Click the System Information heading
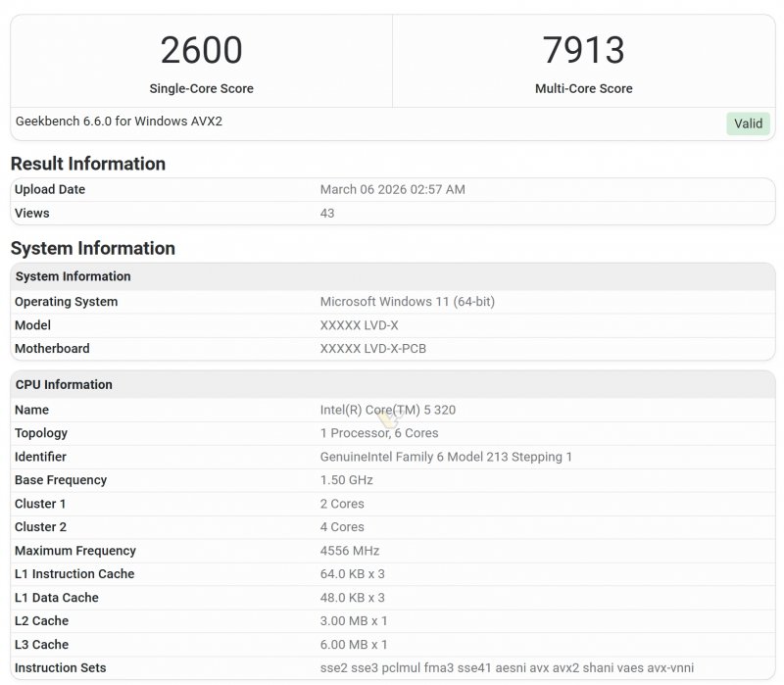 coord(91,248)
